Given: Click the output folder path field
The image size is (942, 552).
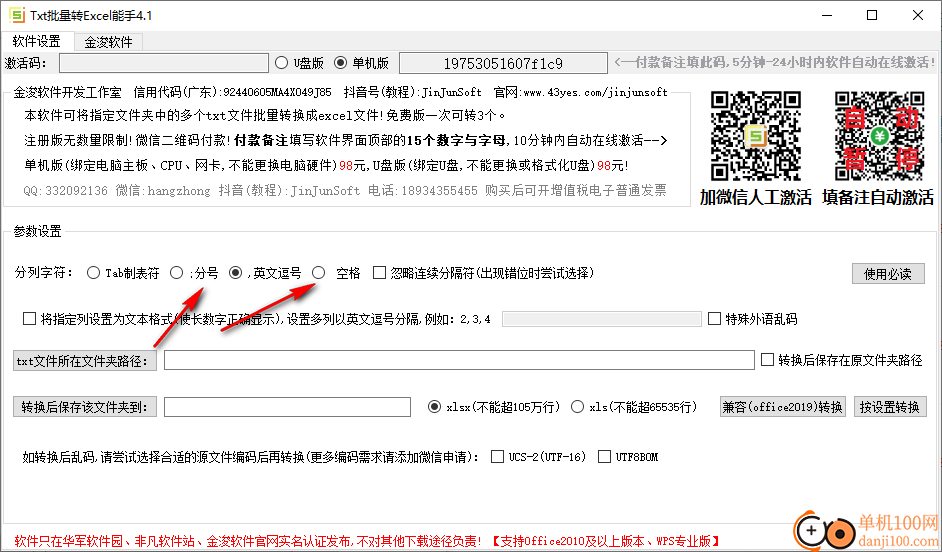Looking at the screenshot, I should tap(287, 407).
